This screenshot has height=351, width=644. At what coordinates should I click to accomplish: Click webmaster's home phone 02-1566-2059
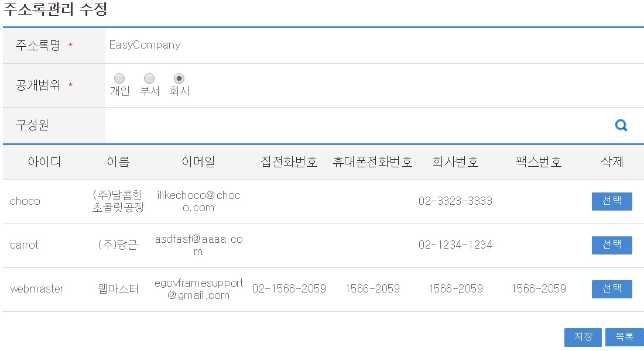click(x=289, y=289)
